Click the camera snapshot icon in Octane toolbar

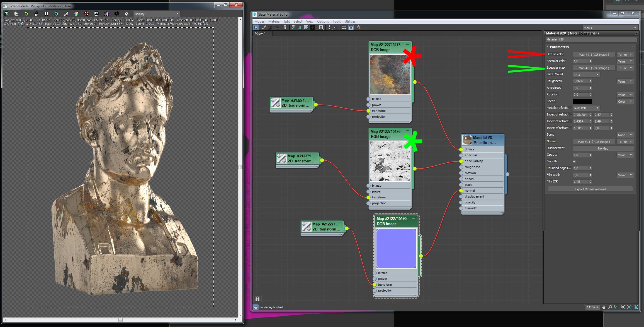click(x=116, y=14)
